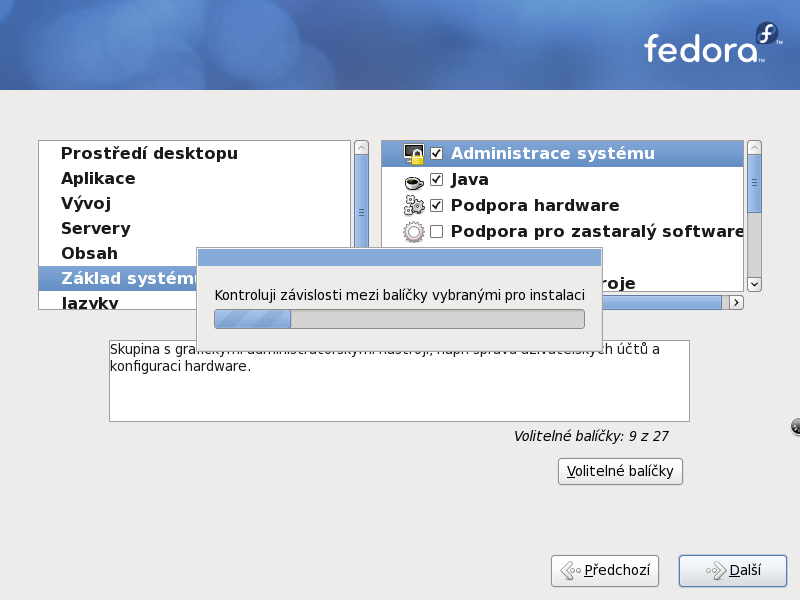Select the Jazyky category
The width and height of the screenshot is (800, 600).
[x=118, y=301]
